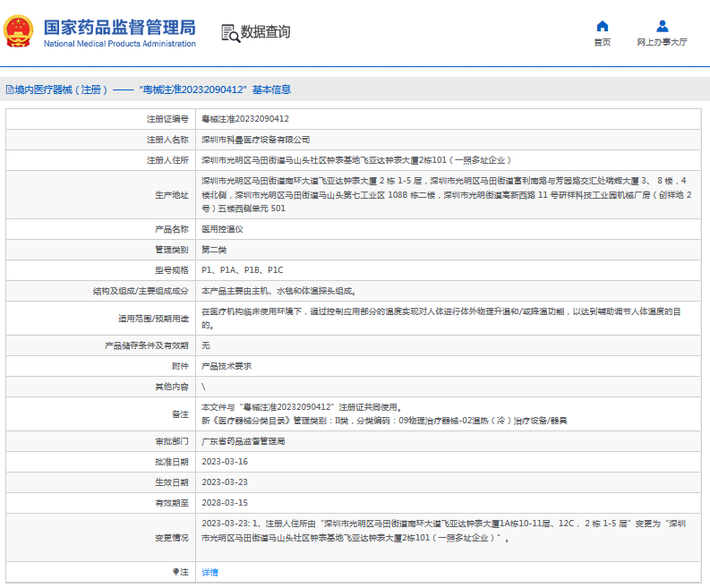
Task: Click the document icon before 境内医疗器械
Action: (10, 89)
